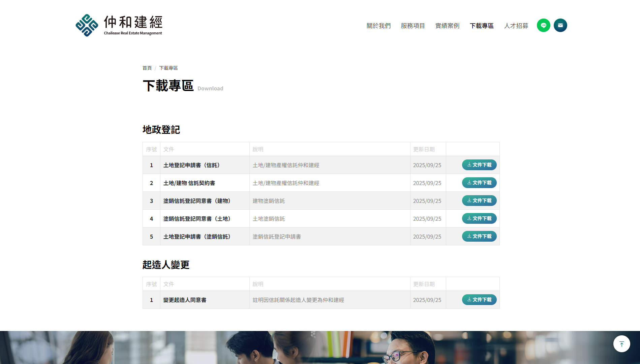Image resolution: width=640 pixels, height=364 pixels.
Task: Click the download icon for 土地登記申請書（信託）
Action: (468, 165)
